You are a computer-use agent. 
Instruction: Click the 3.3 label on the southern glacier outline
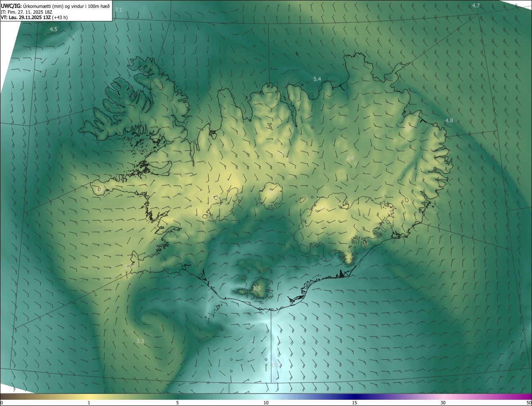(256, 288)
